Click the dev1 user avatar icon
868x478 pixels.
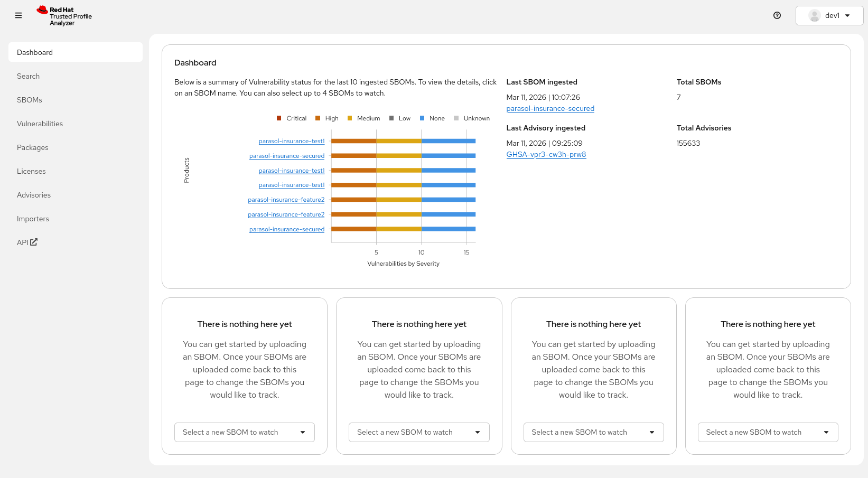[814, 15]
